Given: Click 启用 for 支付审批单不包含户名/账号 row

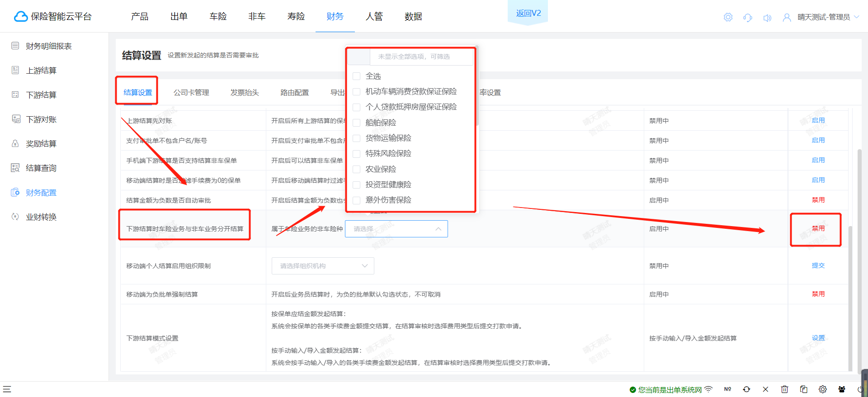Looking at the screenshot, I should pos(818,140).
